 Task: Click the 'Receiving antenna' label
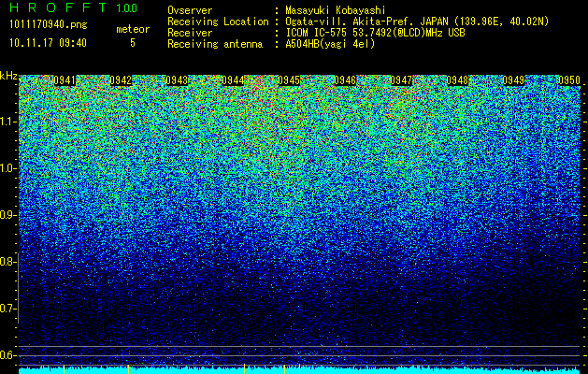coord(215,44)
